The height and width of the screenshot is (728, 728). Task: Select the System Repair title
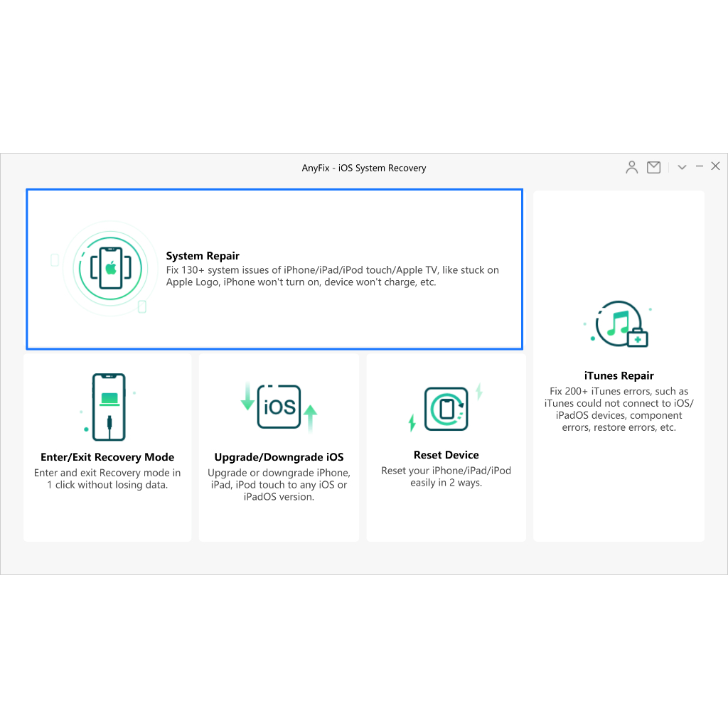[x=203, y=256]
